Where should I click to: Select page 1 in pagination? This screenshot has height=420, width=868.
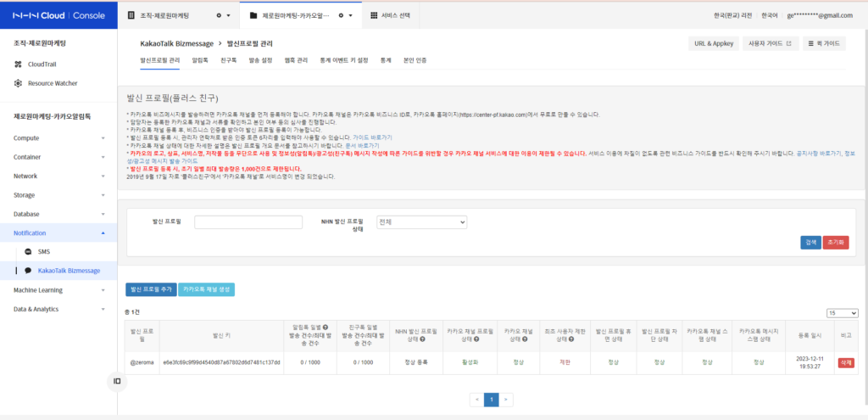point(492,400)
